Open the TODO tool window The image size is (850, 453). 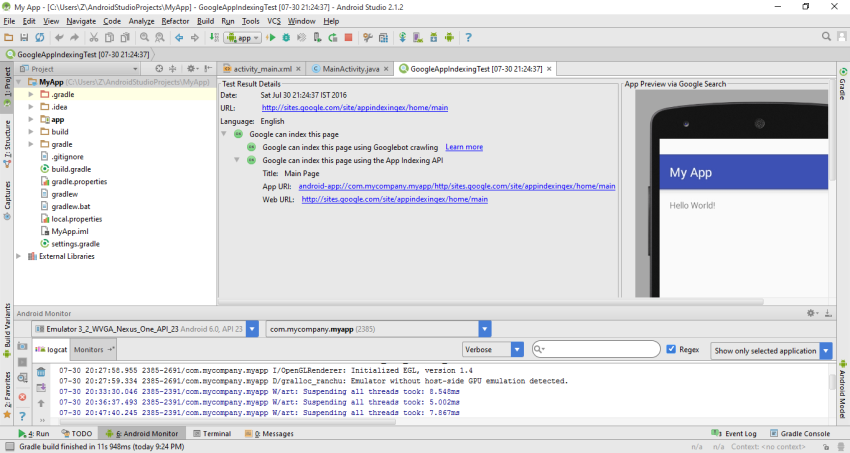pos(76,433)
